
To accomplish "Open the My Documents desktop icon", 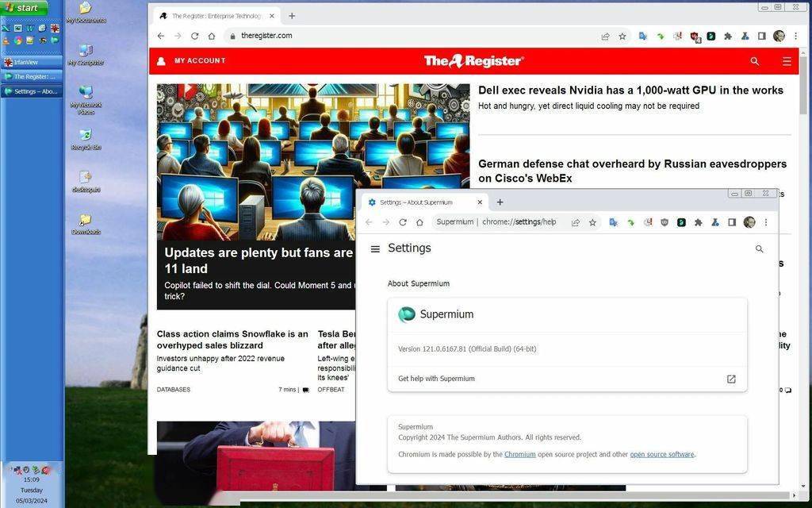I will 86,13.
